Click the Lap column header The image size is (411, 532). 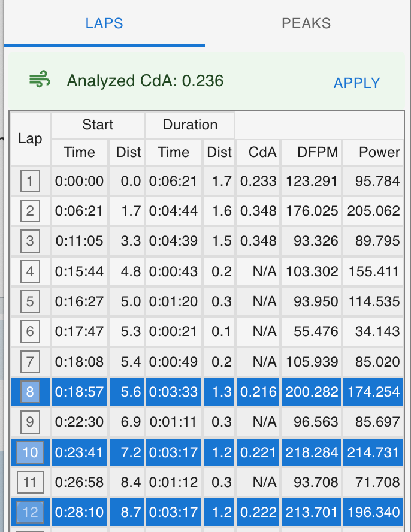(30, 139)
